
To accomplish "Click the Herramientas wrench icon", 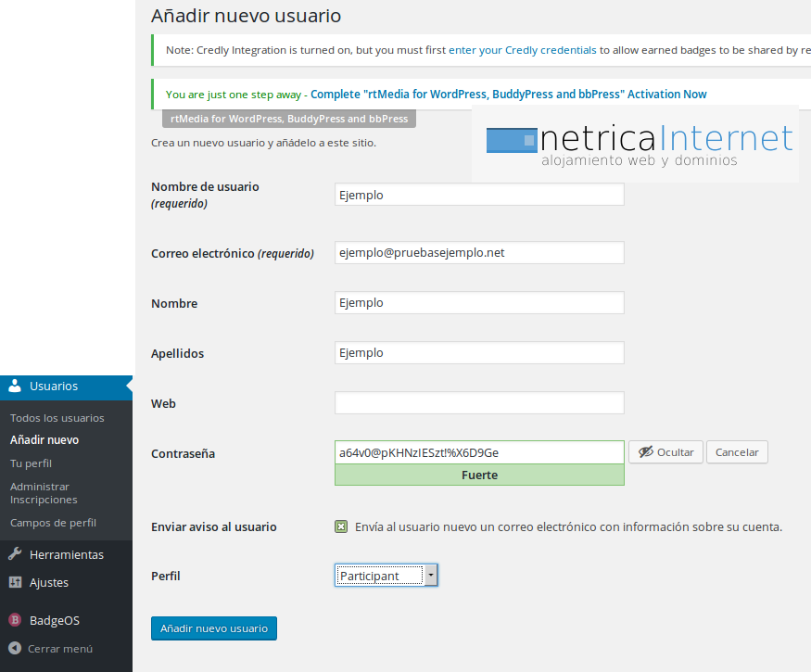I will (15, 554).
